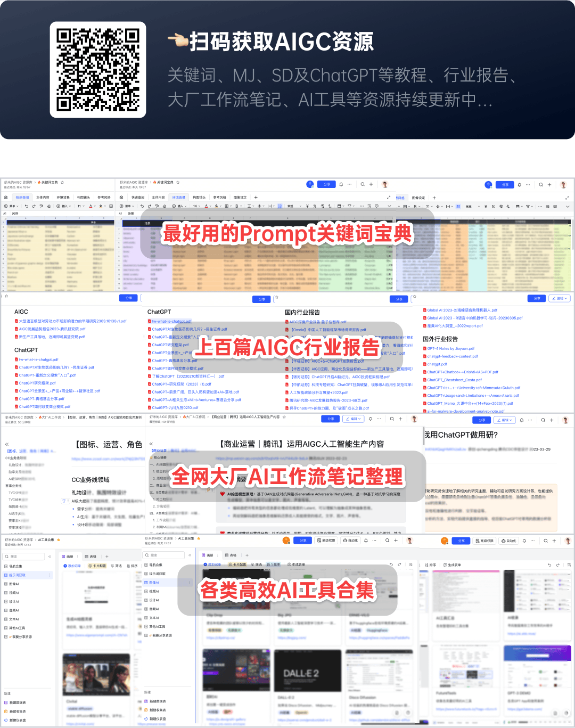Click 新建收集表 in leftmost AI工具合集 sidebar

pos(15,711)
